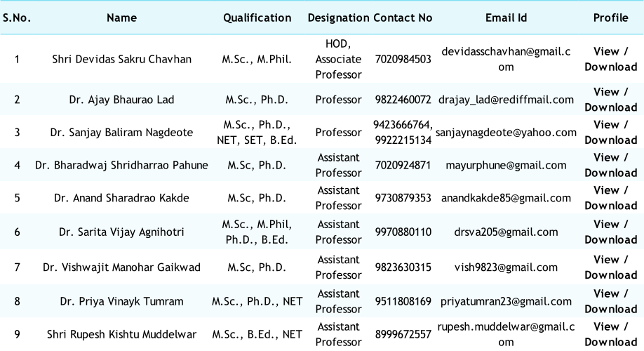Image resolution: width=644 pixels, height=351 pixels.
Task: Click View / Download for Dr. Vishwajit Manohar Gaikwad
Action: (610, 267)
